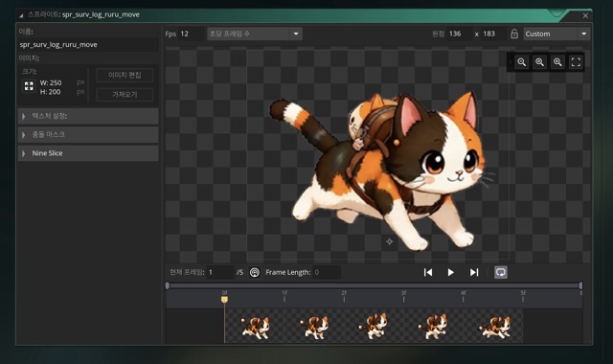Collapse the sprite window with the title triangle
This screenshot has width=613, height=364.
21,15
